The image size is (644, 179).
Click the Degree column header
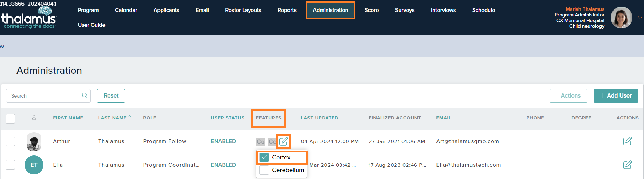pyautogui.click(x=581, y=118)
